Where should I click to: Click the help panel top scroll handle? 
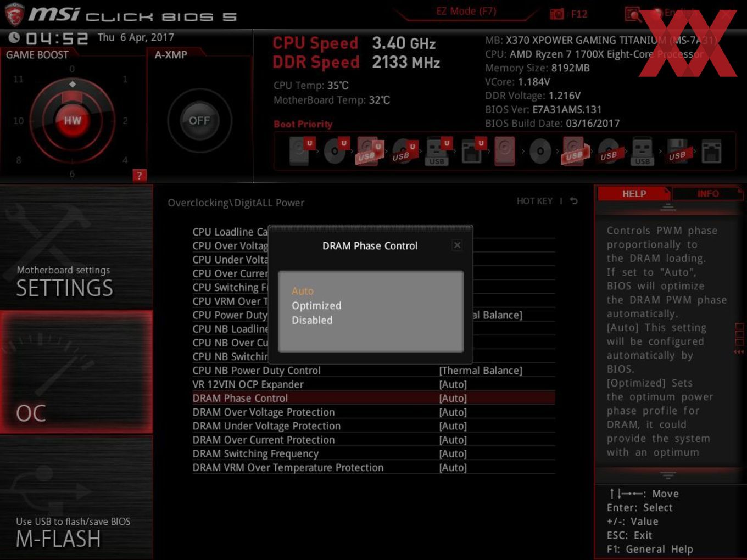[668, 208]
